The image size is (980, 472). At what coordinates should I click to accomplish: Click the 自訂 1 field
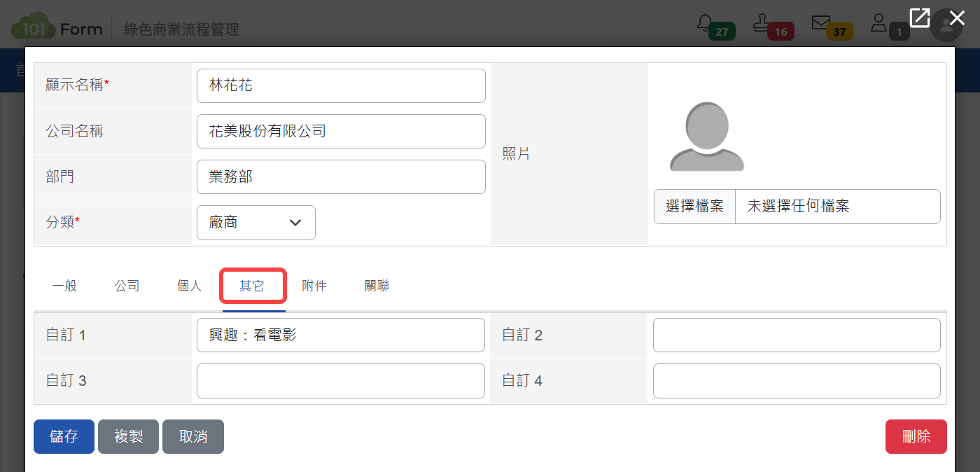(x=341, y=335)
